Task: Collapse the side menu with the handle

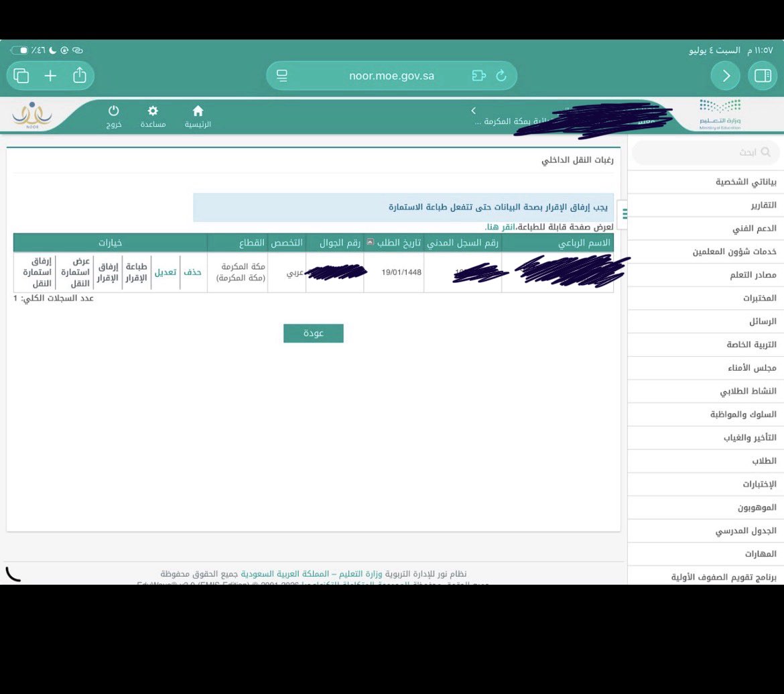Action: 624,214
